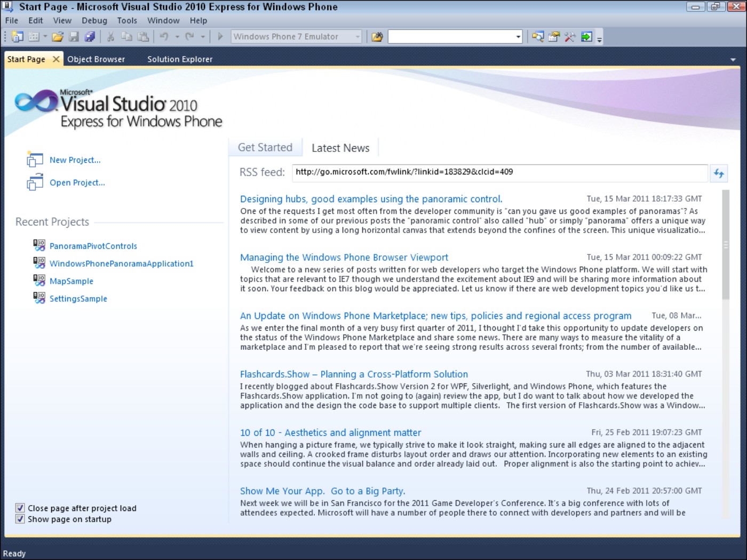
Task: Click the Open File folder icon
Action: [x=58, y=37]
